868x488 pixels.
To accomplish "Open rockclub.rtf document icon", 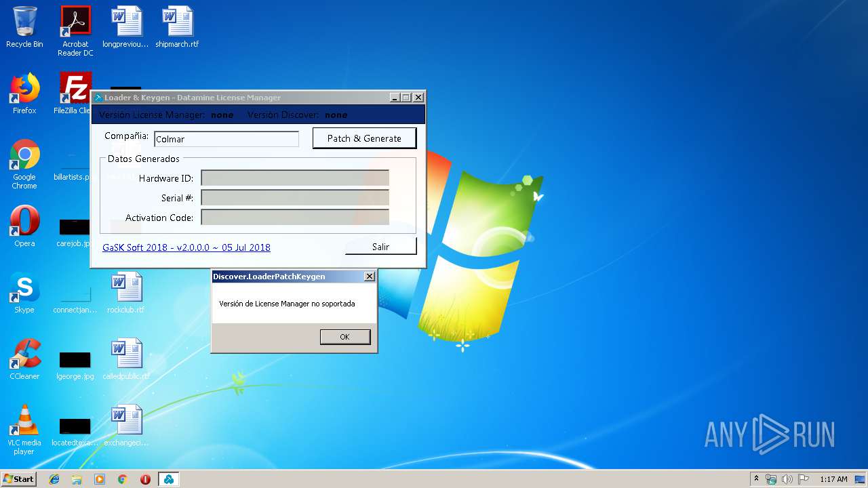I will (126, 293).
